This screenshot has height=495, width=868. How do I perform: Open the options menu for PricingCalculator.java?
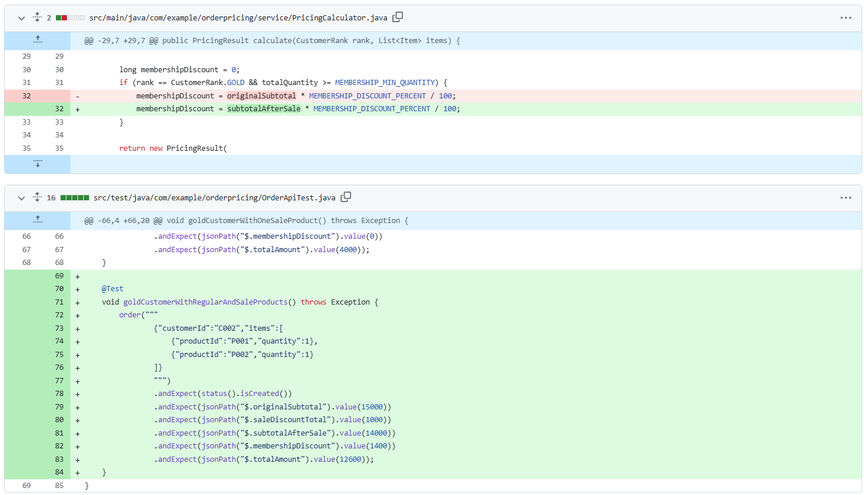846,18
